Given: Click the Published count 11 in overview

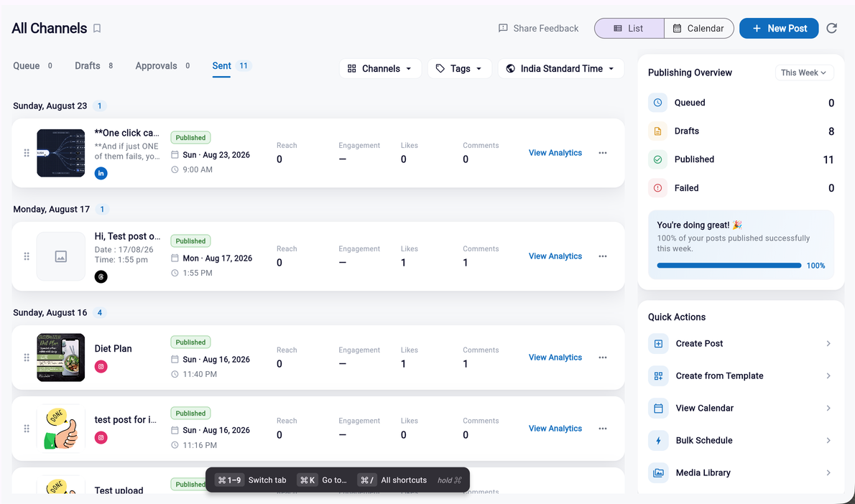Looking at the screenshot, I should click(x=828, y=159).
